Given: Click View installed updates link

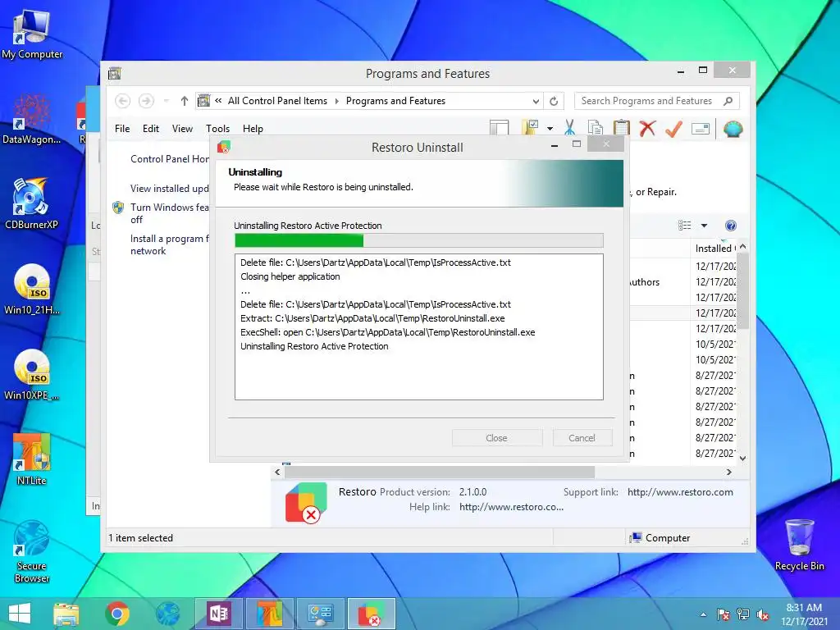Looking at the screenshot, I should (x=169, y=189).
